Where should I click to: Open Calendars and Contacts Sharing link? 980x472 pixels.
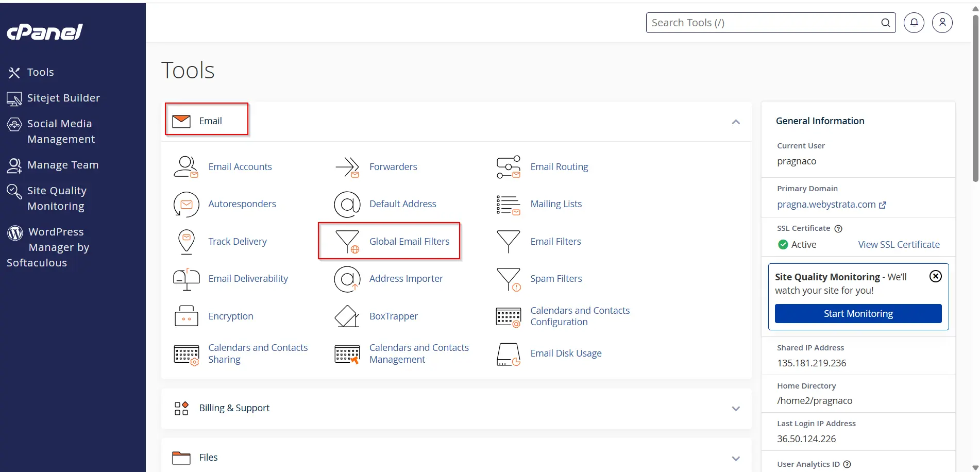258,353
